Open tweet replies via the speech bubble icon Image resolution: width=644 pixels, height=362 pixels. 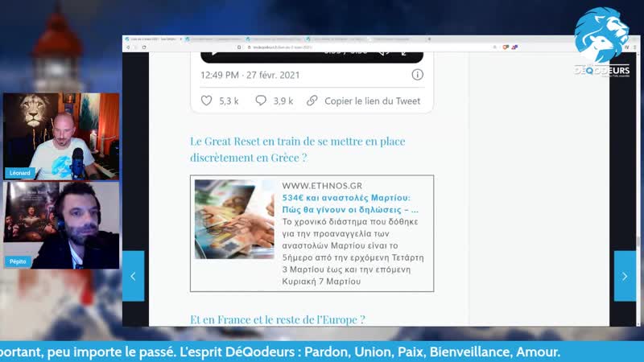click(261, 101)
